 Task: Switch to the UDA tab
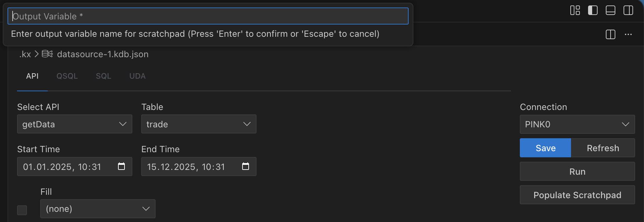(137, 76)
